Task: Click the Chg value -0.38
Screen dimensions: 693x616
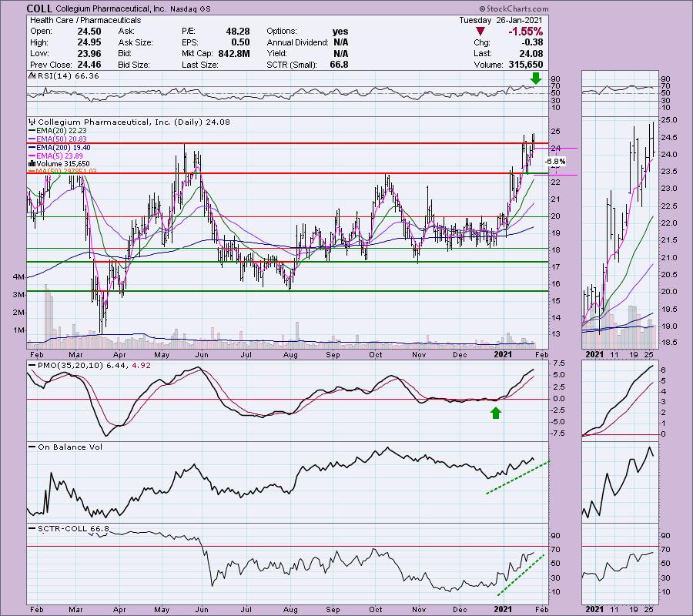Action: 534,42
